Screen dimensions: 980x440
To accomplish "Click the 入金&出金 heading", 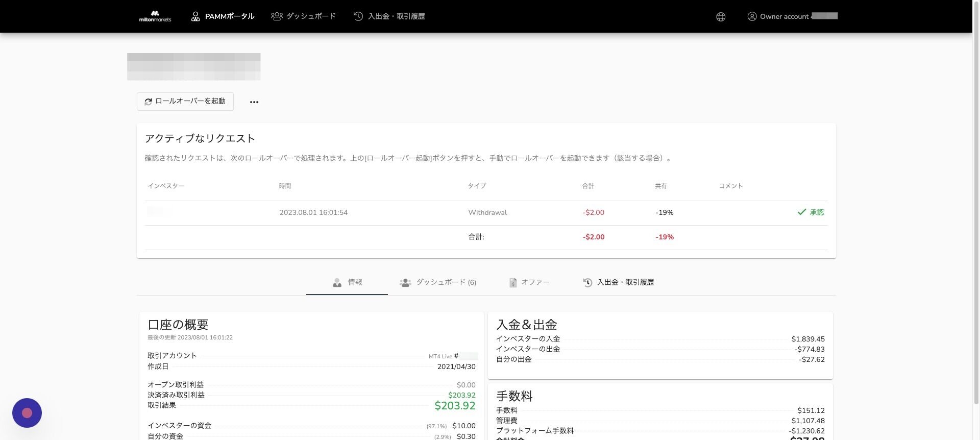I will click(526, 325).
